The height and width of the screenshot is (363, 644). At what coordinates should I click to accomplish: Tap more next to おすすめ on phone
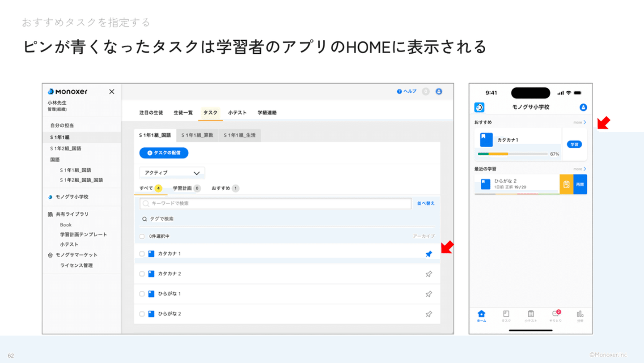tap(580, 122)
